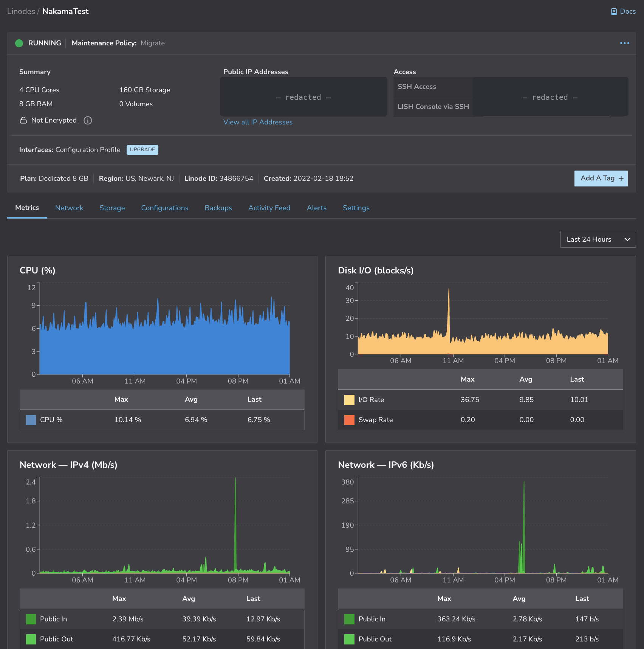This screenshot has width=644, height=649.
Task: Toggle IPv6 Public In legend swatch
Action: click(349, 619)
